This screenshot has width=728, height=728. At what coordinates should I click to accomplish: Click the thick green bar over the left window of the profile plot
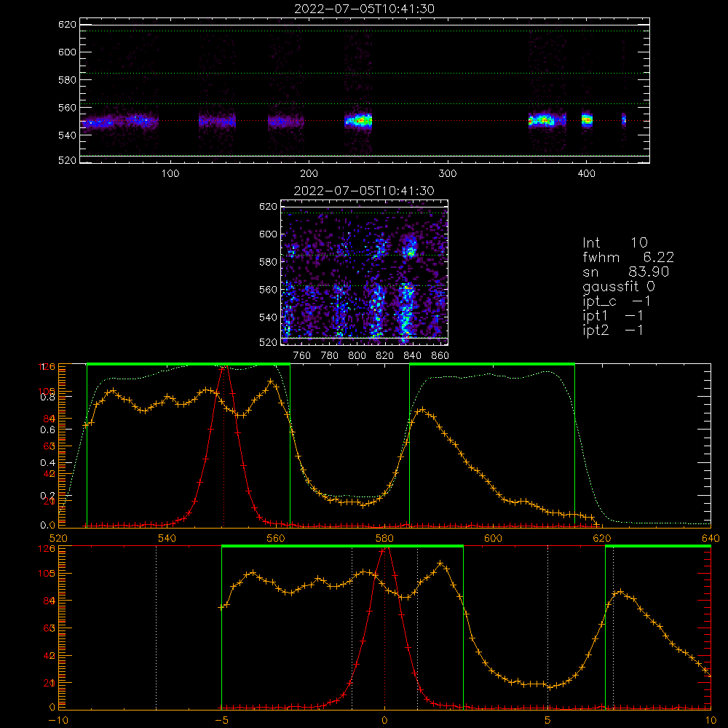189,364
